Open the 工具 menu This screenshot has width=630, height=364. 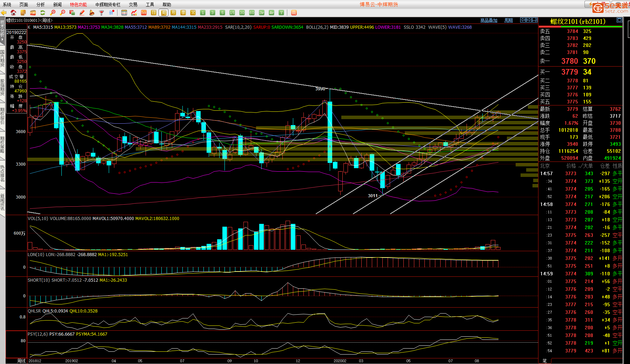pyautogui.click(x=150, y=5)
